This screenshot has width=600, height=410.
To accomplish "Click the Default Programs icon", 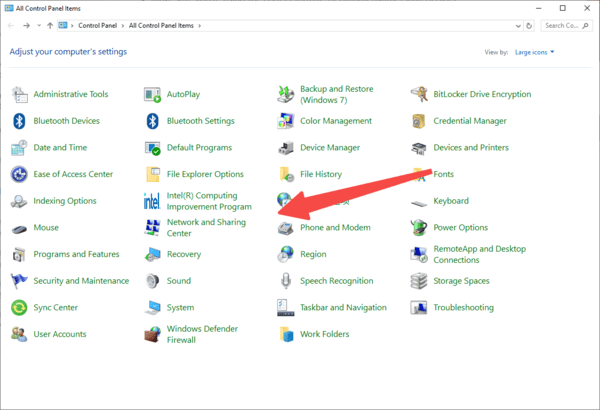I will tap(152, 148).
